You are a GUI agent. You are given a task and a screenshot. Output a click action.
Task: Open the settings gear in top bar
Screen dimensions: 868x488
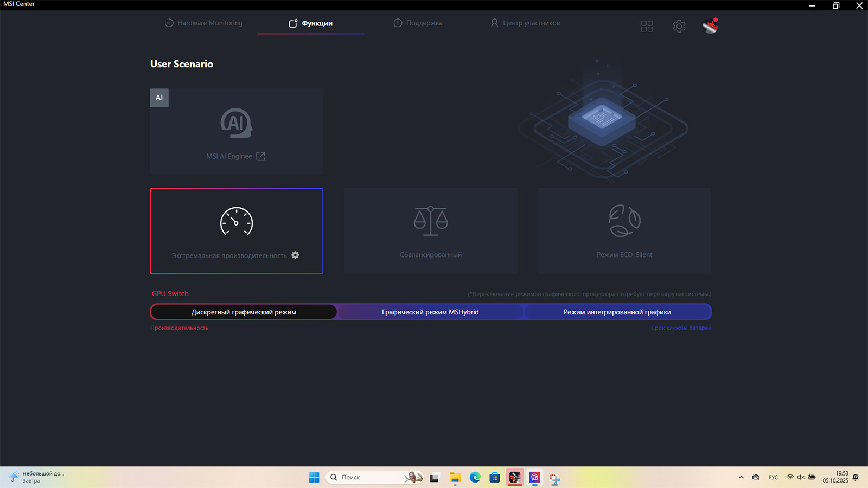tap(679, 26)
